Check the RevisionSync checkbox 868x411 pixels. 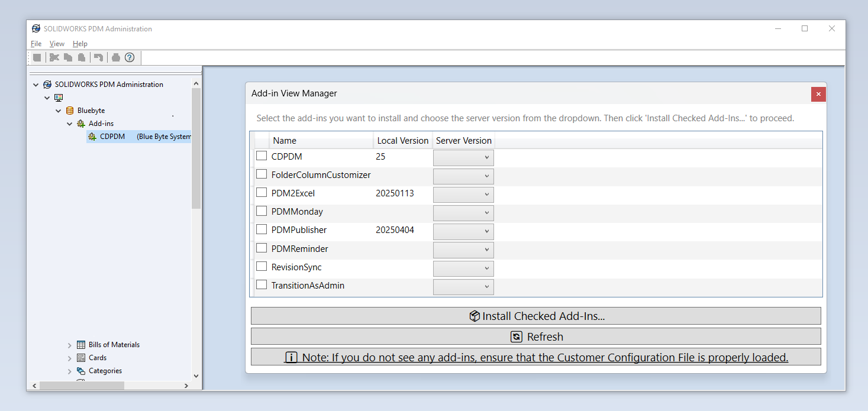262,266
